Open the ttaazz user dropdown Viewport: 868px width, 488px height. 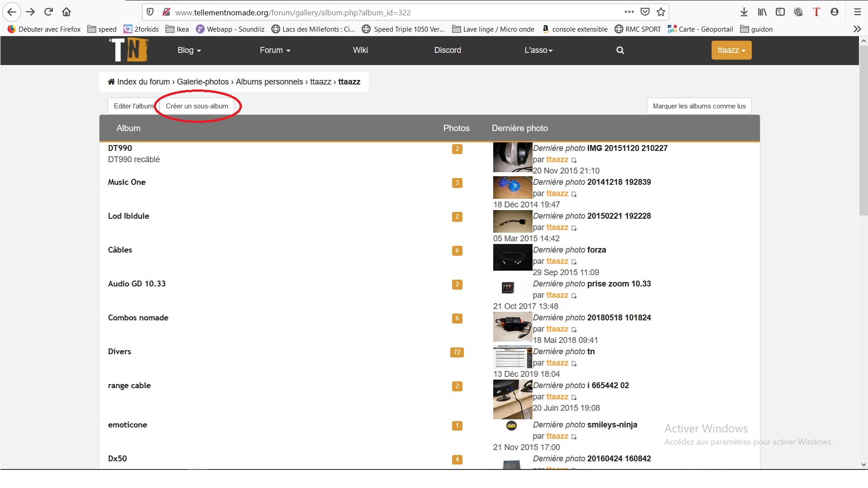[731, 50]
